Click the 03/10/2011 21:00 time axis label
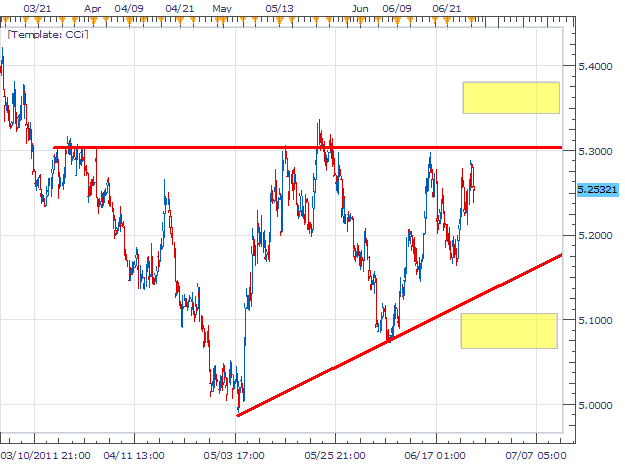This screenshot has height=465, width=625. pyautogui.click(x=45, y=455)
